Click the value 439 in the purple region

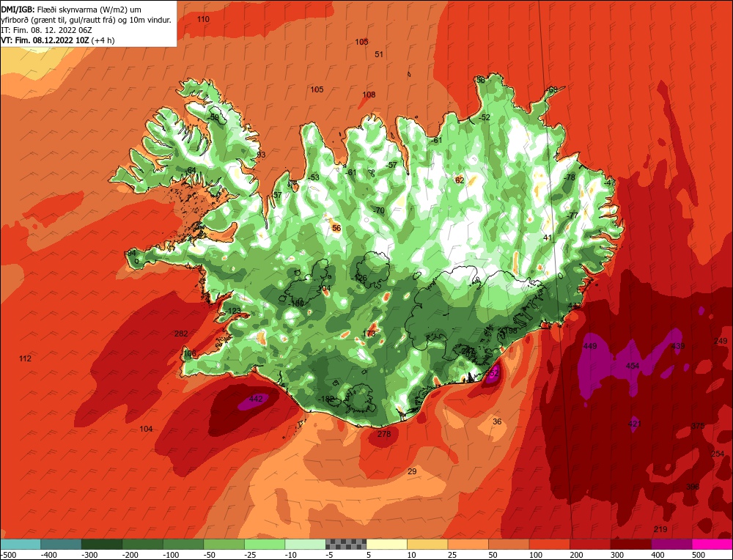click(x=678, y=346)
